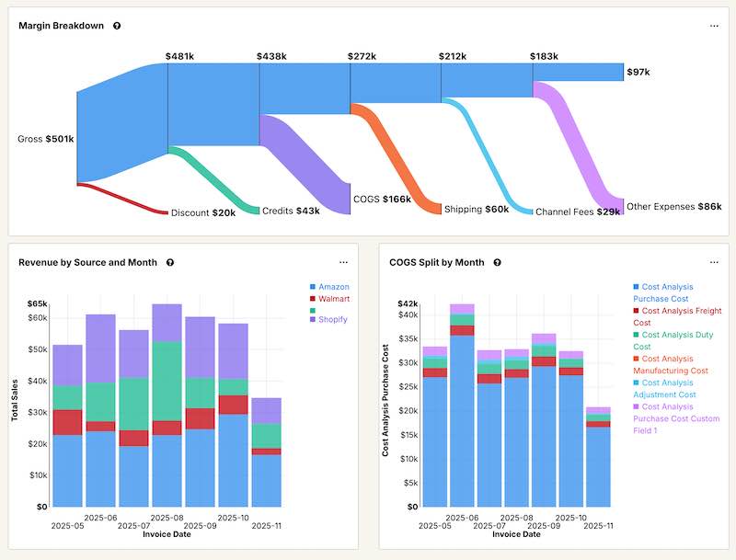Open the COGS chart options menu
The height and width of the screenshot is (560, 736).
click(x=715, y=262)
